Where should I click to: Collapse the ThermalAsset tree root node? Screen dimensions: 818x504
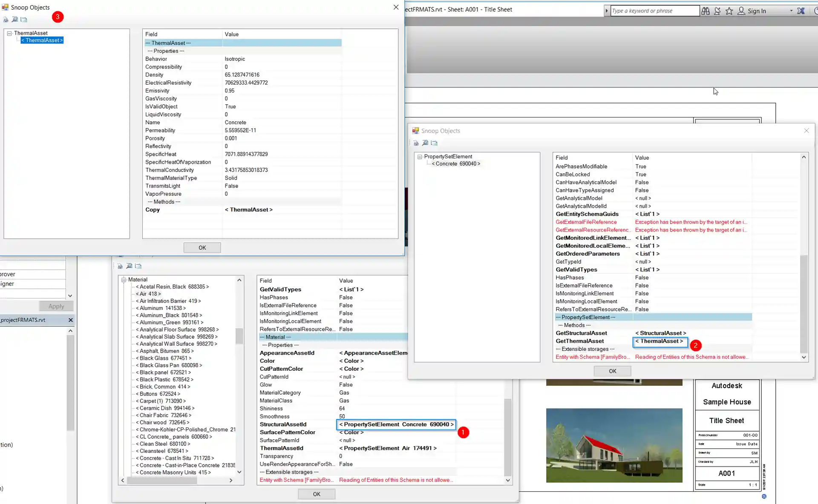click(x=9, y=33)
